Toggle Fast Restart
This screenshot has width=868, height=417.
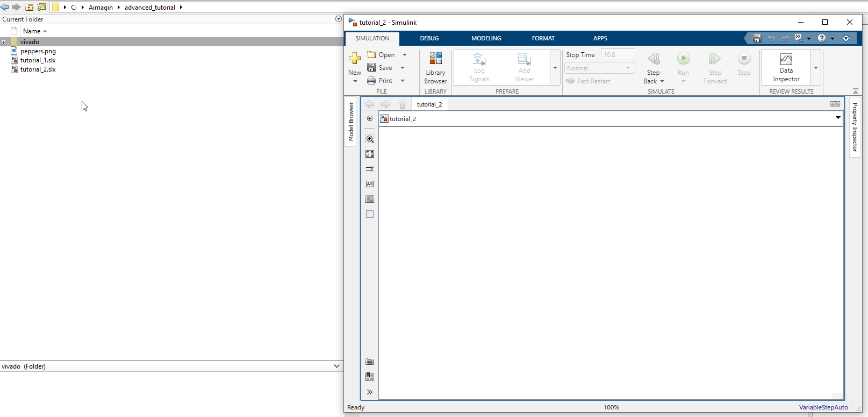tap(588, 81)
